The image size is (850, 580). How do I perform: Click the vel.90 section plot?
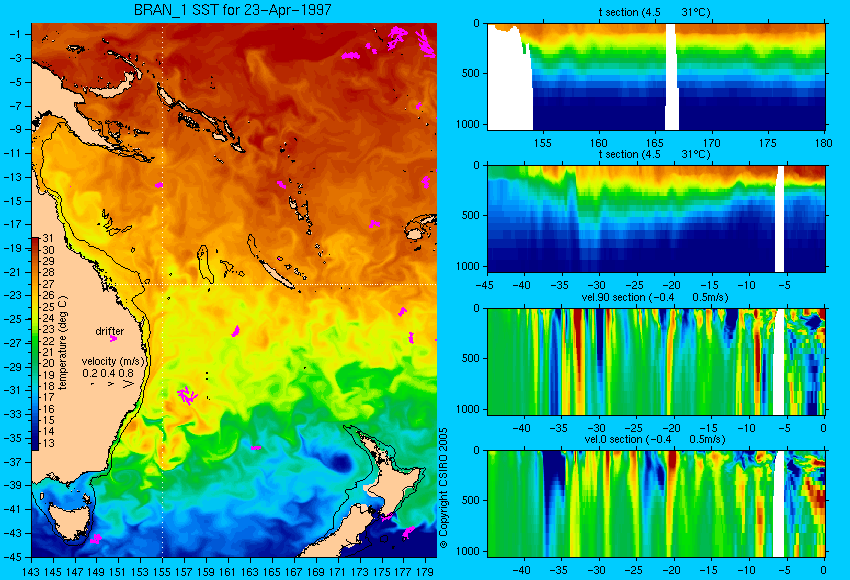pyautogui.click(x=656, y=362)
